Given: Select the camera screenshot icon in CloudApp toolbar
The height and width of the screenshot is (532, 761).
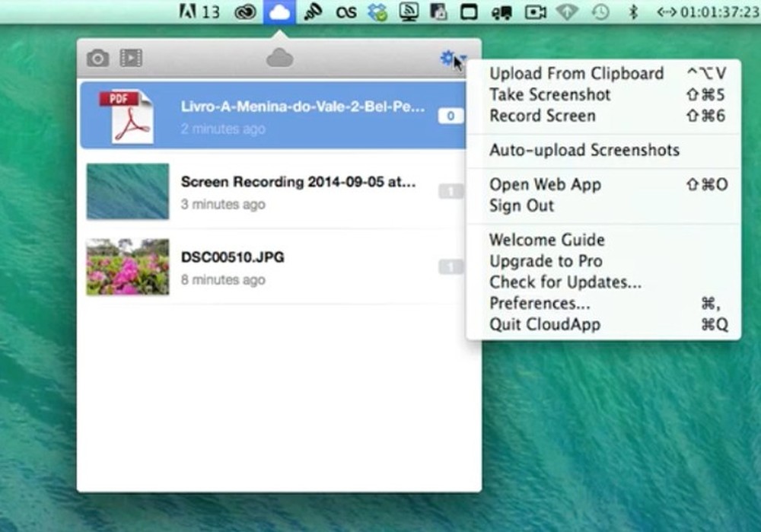Looking at the screenshot, I should click(97, 57).
